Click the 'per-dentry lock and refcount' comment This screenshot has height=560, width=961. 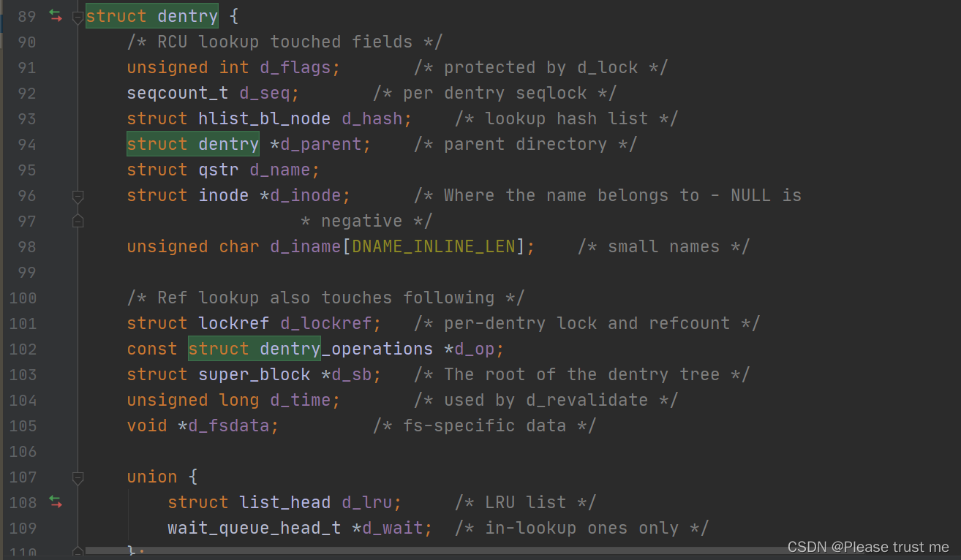click(587, 323)
